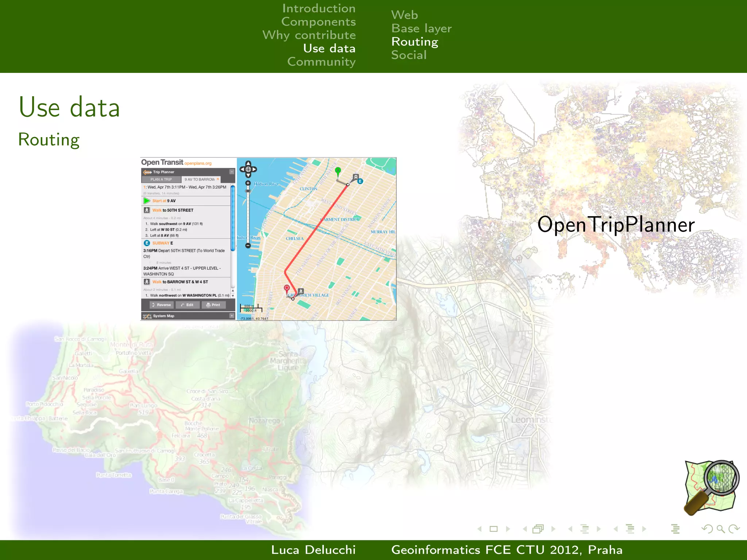This screenshot has height=560, width=747.
Task: Go to next slide arrow beside slide rectangle icon
Action: [508, 529]
